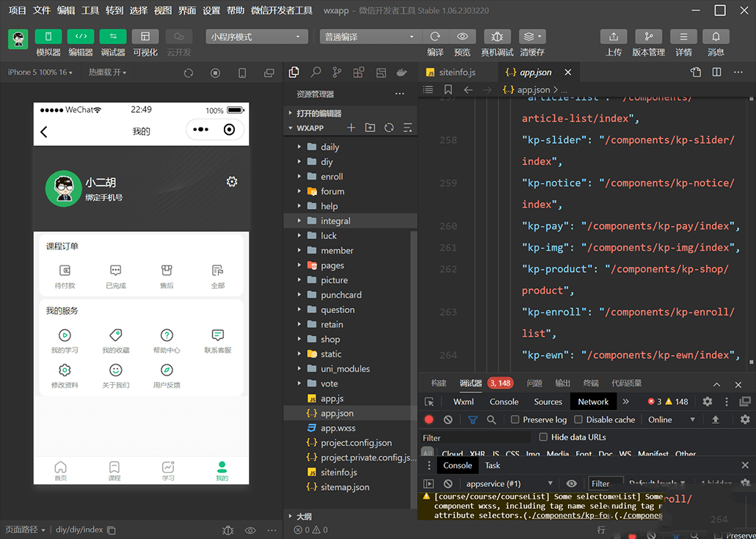Open the mini program mode dropdown

pos(256,37)
